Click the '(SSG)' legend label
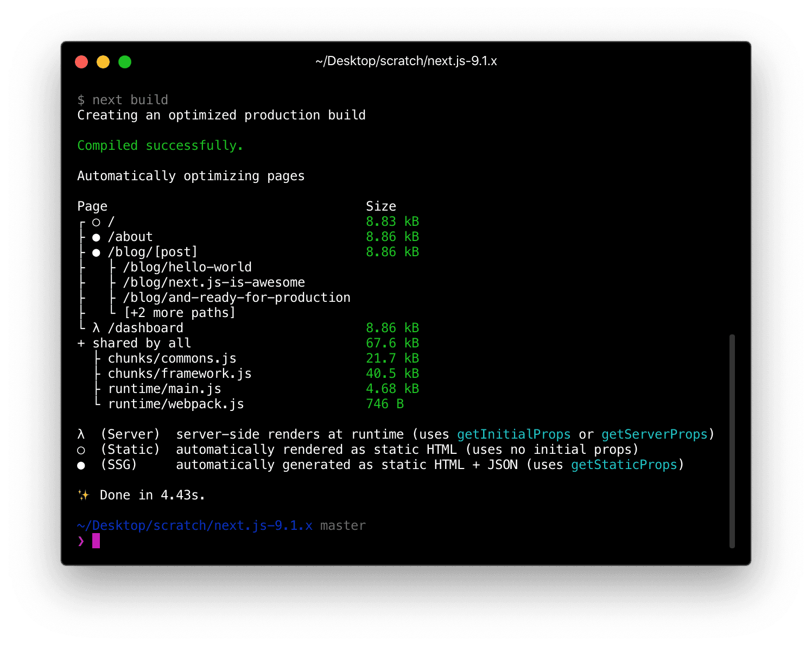 [119, 465]
